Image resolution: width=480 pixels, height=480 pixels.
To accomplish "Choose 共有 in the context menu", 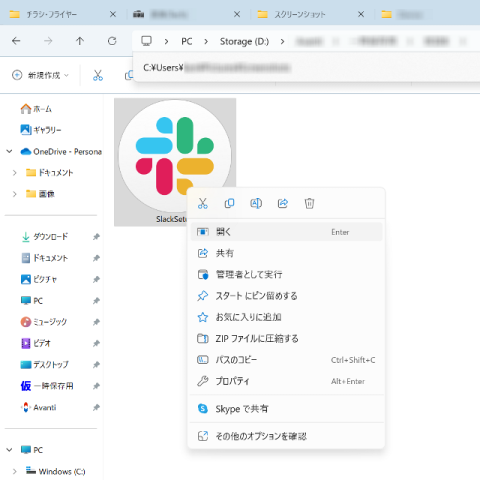I will click(x=286, y=253).
